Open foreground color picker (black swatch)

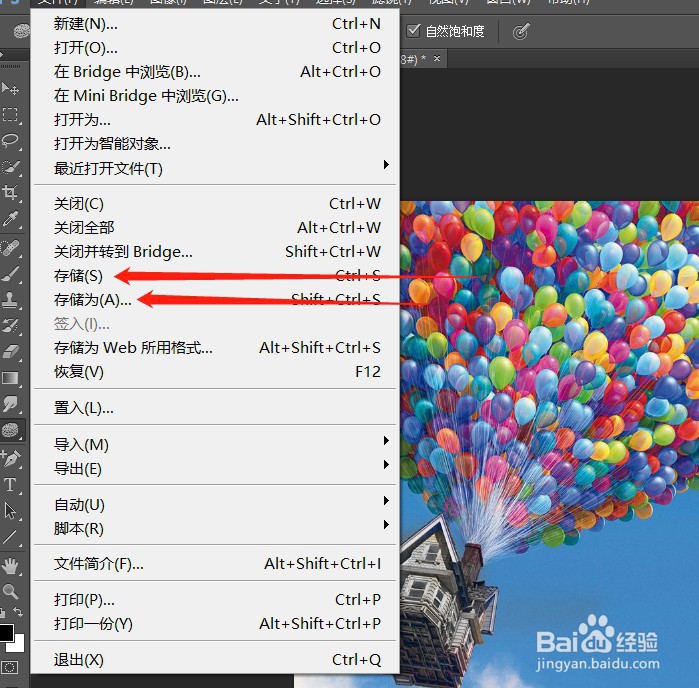[6, 632]
